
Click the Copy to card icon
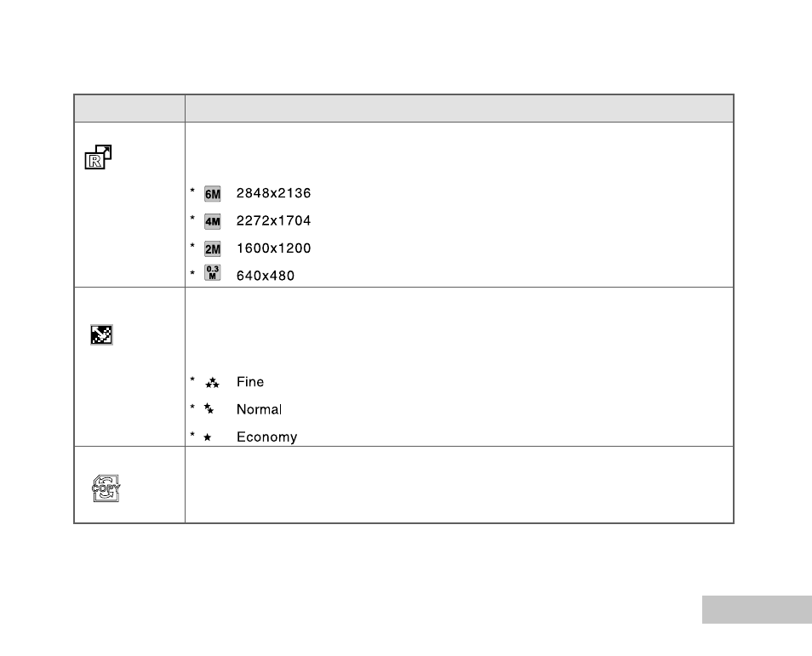click(106, 488)
